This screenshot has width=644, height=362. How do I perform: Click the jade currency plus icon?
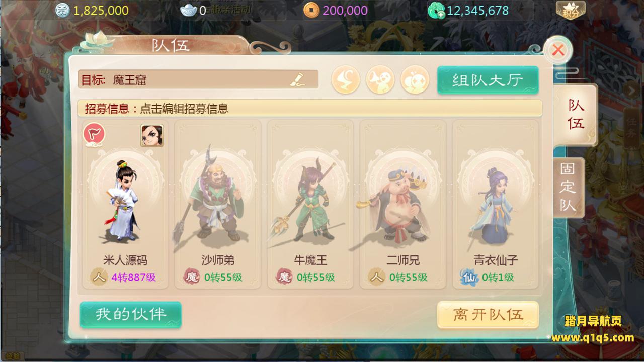point(436,10)
